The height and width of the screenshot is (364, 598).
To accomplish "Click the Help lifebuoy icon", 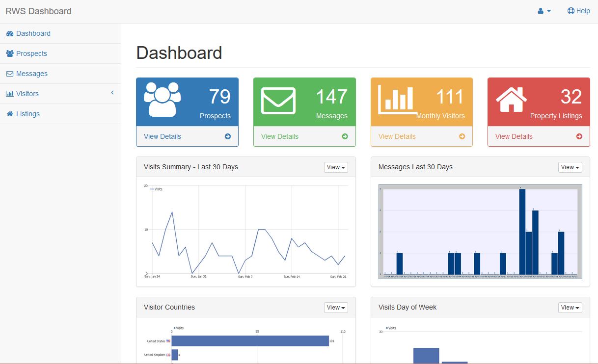I will (x=571, y=11).
